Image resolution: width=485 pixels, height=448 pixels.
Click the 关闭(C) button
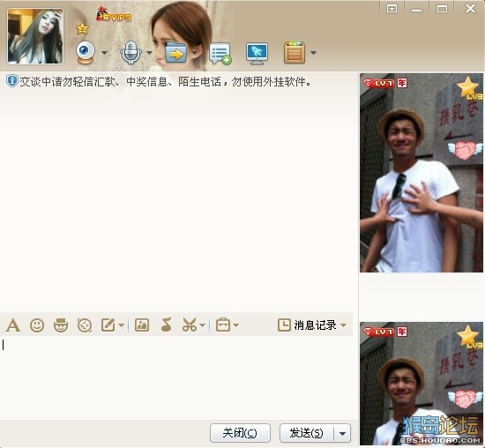pyautogui.click(x=240, y=433)
